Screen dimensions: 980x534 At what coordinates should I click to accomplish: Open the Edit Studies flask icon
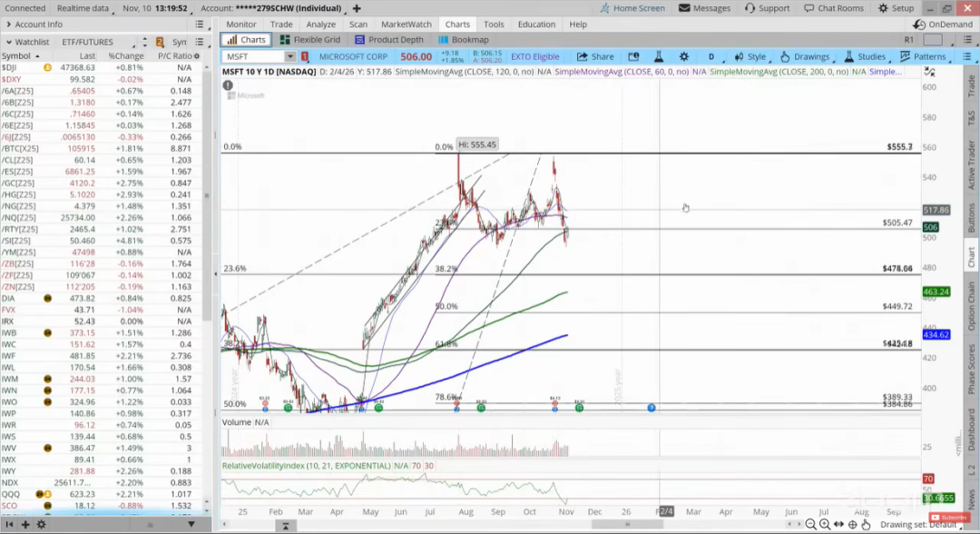(x=658, y=56)
